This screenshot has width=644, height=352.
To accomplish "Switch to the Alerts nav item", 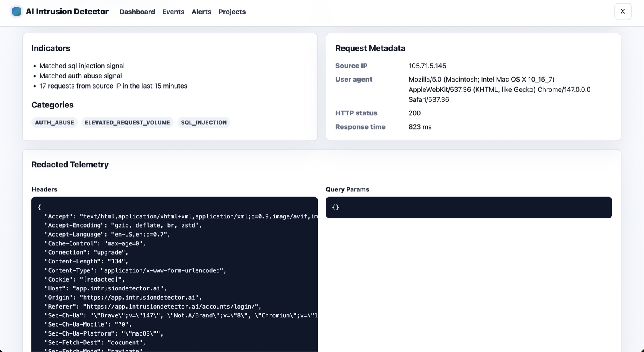I will [x=201, y=12].
